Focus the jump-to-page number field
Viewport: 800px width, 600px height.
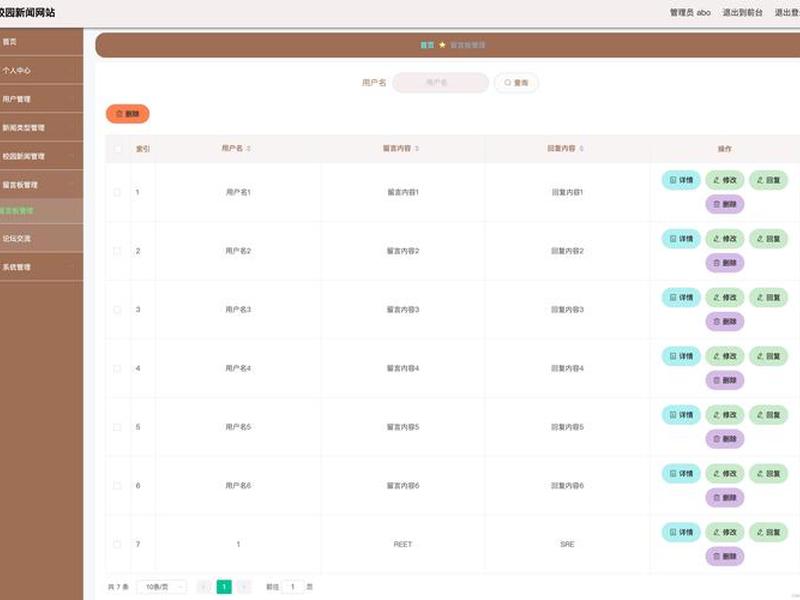(x=293, y=587)
